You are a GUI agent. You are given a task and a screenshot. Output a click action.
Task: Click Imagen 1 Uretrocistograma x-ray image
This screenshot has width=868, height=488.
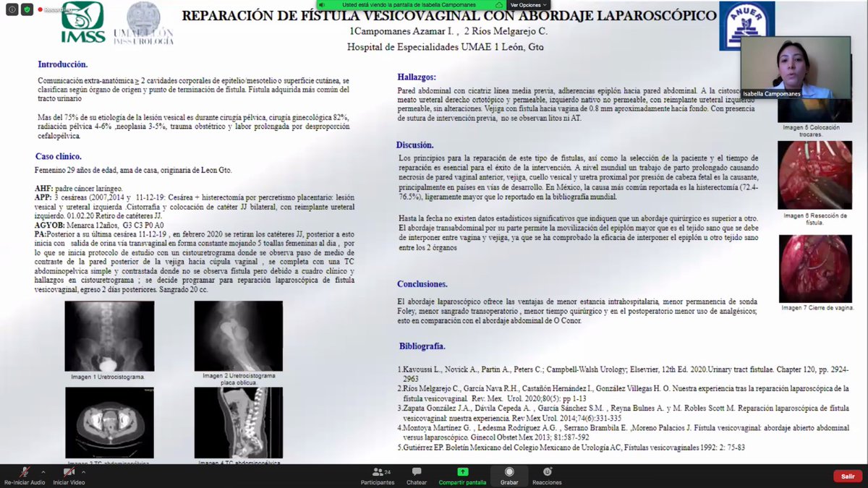(x=109, y=336)
